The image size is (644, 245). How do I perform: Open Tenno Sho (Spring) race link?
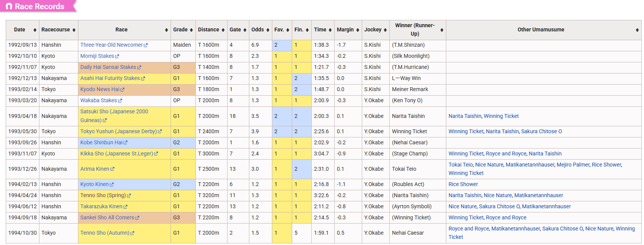[x=103, y=195]
